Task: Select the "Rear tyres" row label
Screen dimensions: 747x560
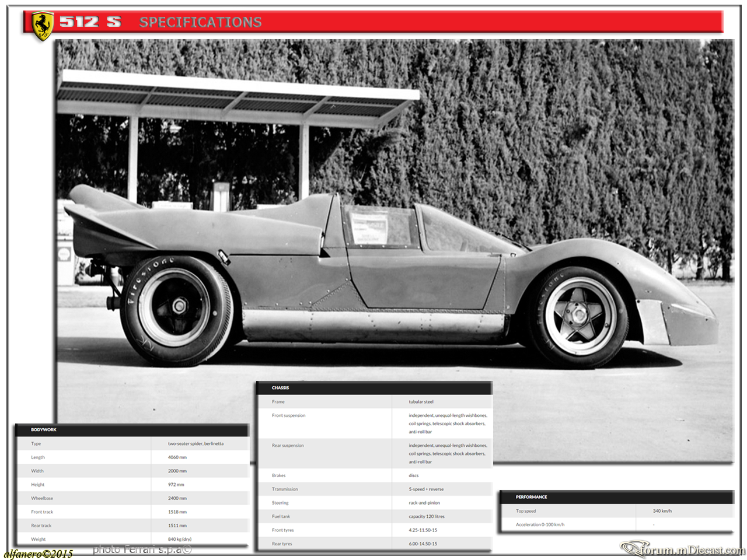Action: coord(282,544)
